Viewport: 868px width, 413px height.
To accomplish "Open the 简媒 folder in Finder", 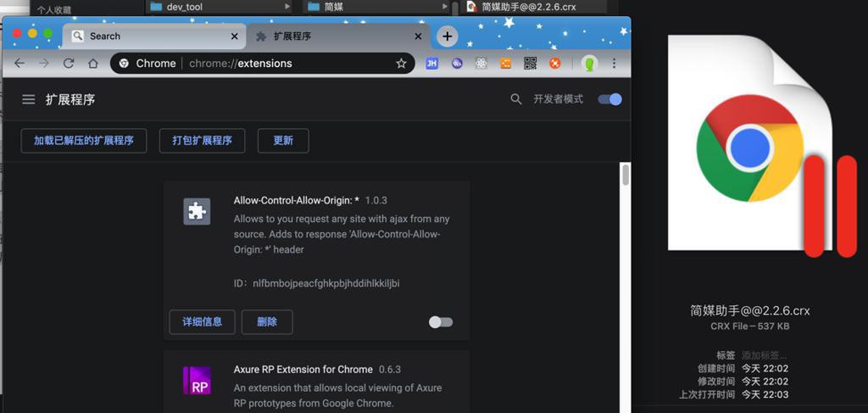I will (x=336, y=7).
